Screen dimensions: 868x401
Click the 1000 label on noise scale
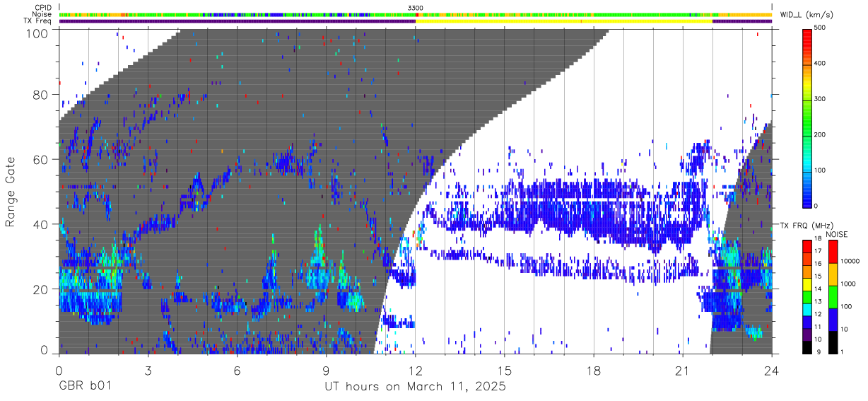(x=848, y=284)
